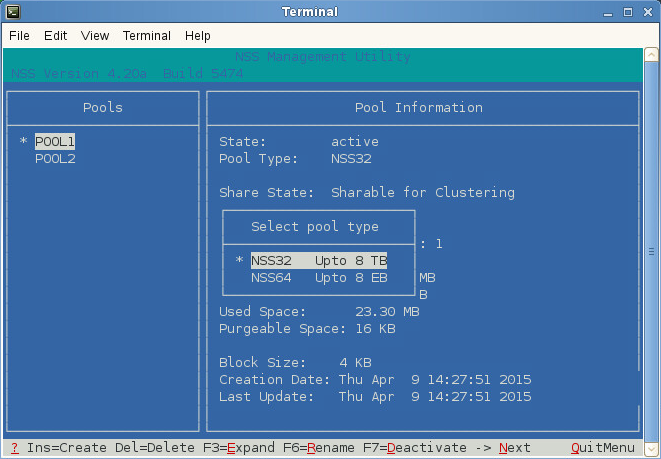Click the vertical scrollbar thumb
Viewport: 661px width, 459px height.
click(651, 252)
